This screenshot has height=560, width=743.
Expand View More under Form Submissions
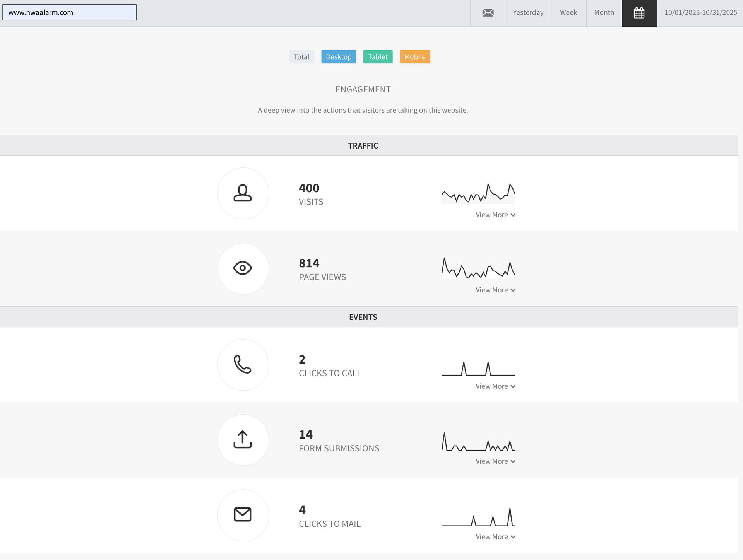pos(495,461)
